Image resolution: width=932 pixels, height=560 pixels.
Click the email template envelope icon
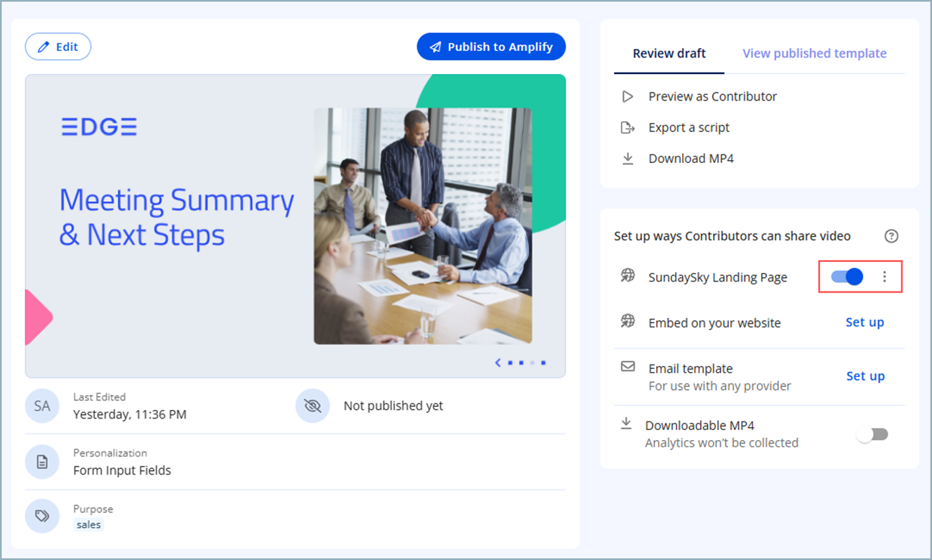[x=628, y=367]
